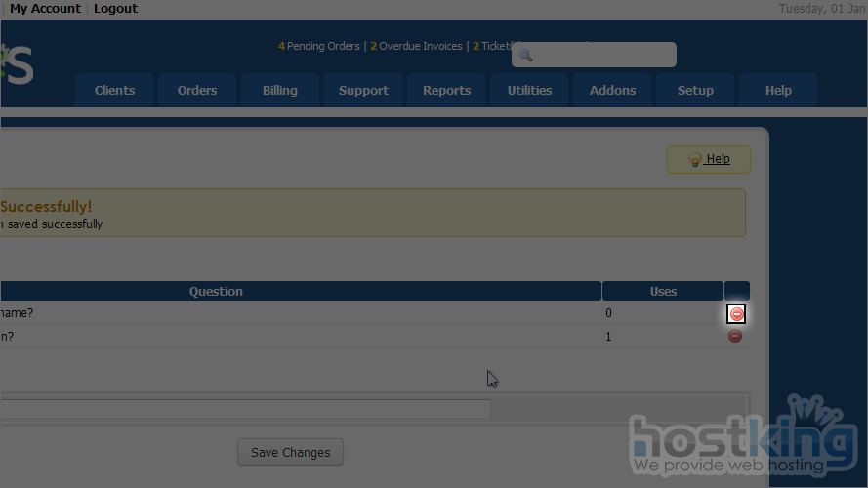
Task: Open the lightbulb Help button
Action: [x=708, y=159]
